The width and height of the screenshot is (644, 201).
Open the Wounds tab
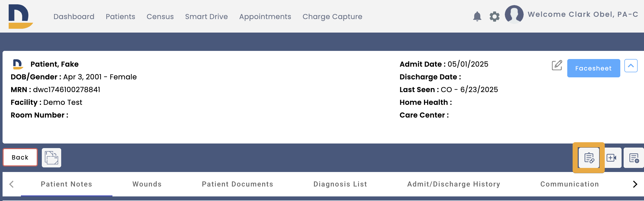click(147, 184)
